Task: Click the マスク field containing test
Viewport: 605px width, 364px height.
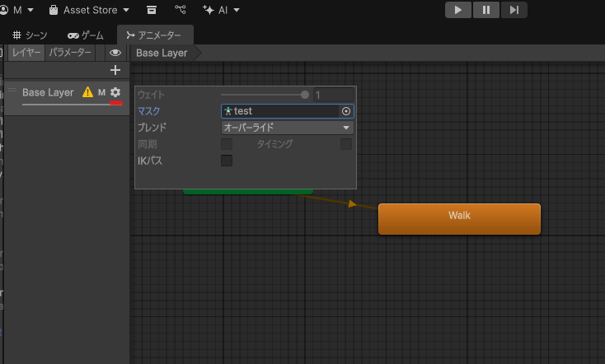Action: (x=280, y=111)
